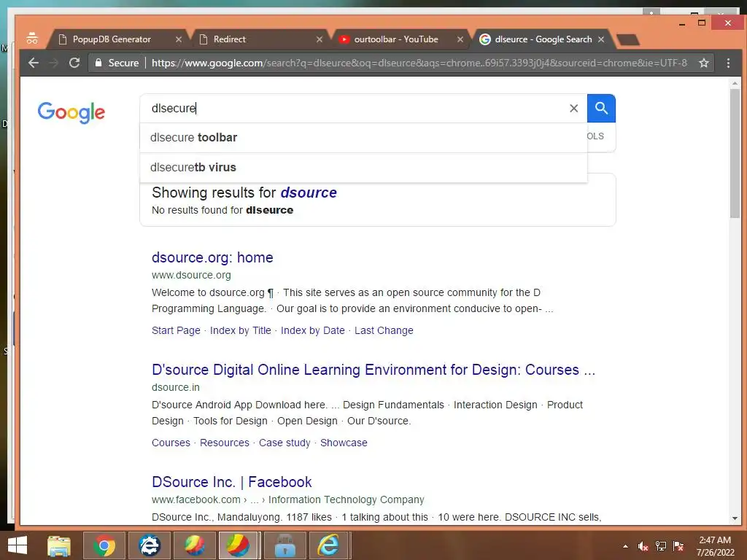Image resolution: width=747 pixels, height=560 pixels.
Task: Open the Last Change sitelink
Action: (x=384, y=330)
